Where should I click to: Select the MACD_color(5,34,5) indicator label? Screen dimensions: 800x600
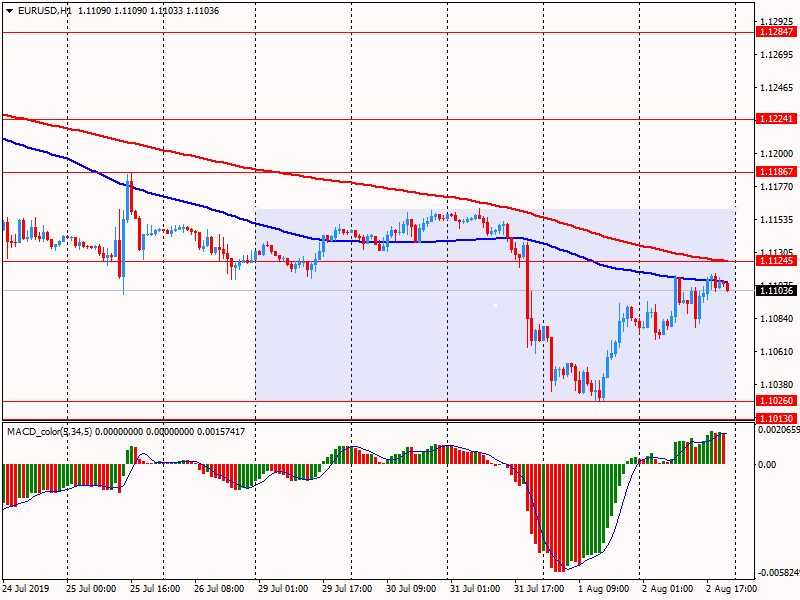tap(49, 432)
